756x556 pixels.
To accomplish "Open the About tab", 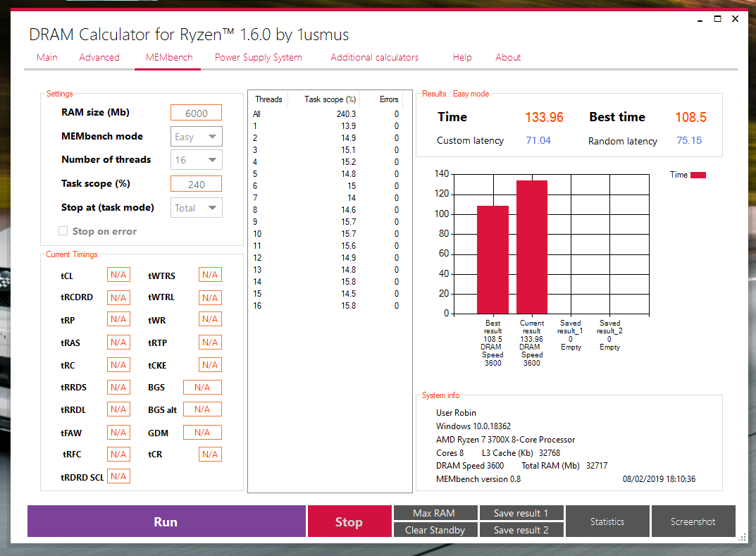I will pyautogui.click(x=508, y=57).
